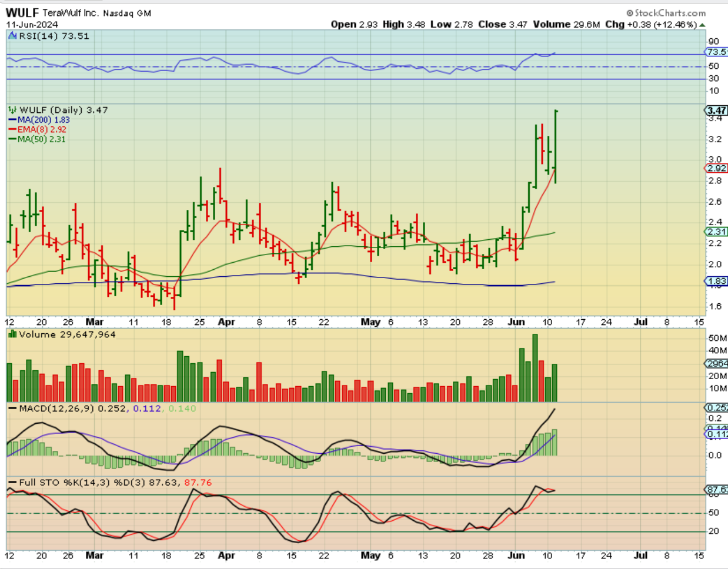The width and height of the screenshot is (728, 569).
Task: Click the WULF (Daily) 3.47 legend label
Action: [x=64, y=110]
